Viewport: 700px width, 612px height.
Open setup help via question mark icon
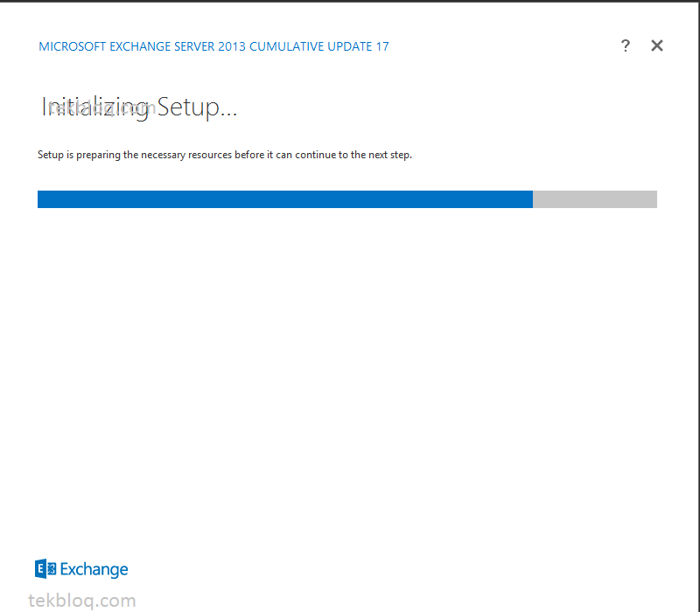(626, 45)
